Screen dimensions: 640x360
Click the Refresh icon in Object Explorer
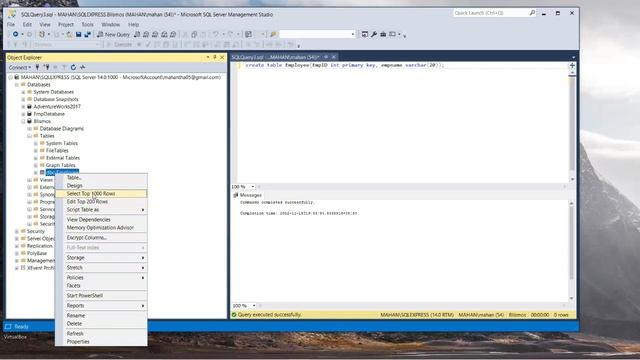[x=73, y=67]
